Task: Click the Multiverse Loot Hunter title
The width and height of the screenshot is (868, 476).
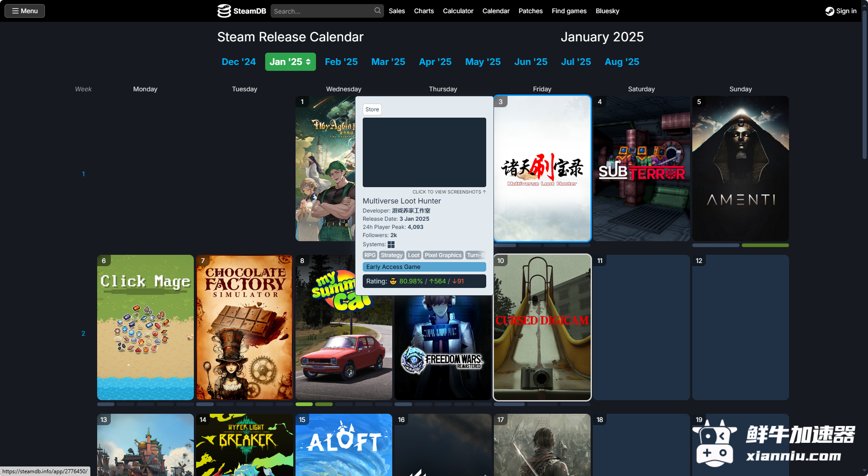Action: click(x=402, y=201)
